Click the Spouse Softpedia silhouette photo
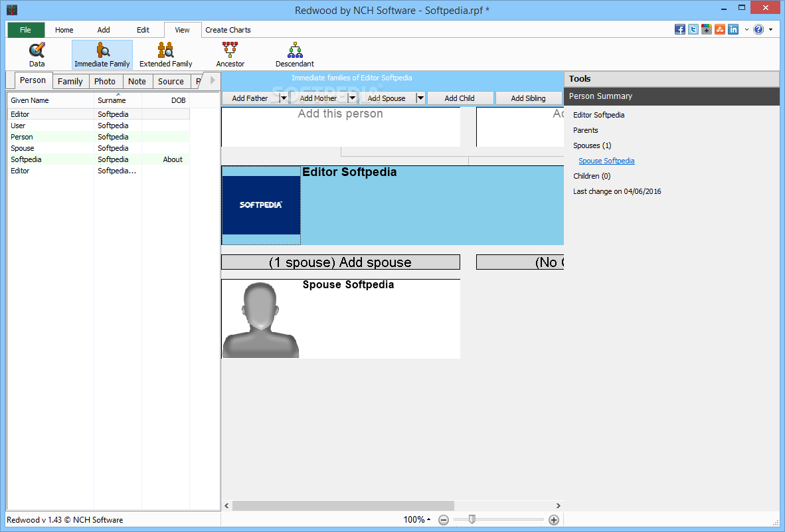The width and height of the screenshot is (785, 532). [260, 319]
